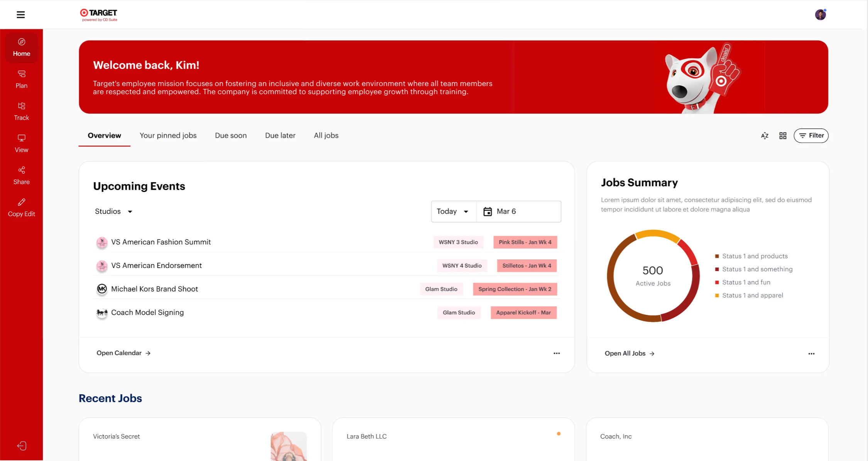868x461 pixels.
Task: Open Jobs Summary more options ellipsis
Action: 812,353
